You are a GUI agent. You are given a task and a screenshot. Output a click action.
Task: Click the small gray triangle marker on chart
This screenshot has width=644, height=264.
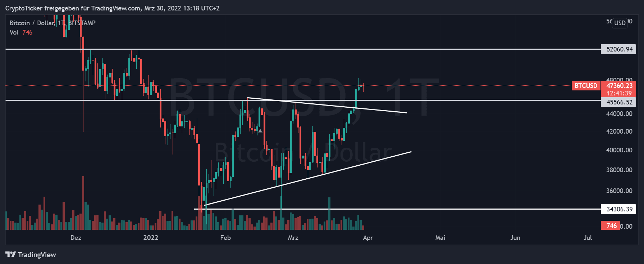click(260, 131)
